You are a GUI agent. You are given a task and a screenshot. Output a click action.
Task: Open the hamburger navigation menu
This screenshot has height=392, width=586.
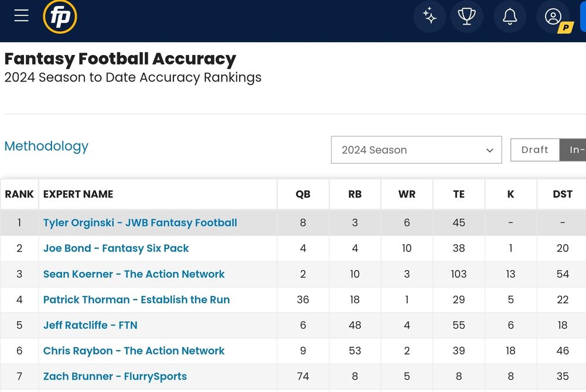(21, 16)
